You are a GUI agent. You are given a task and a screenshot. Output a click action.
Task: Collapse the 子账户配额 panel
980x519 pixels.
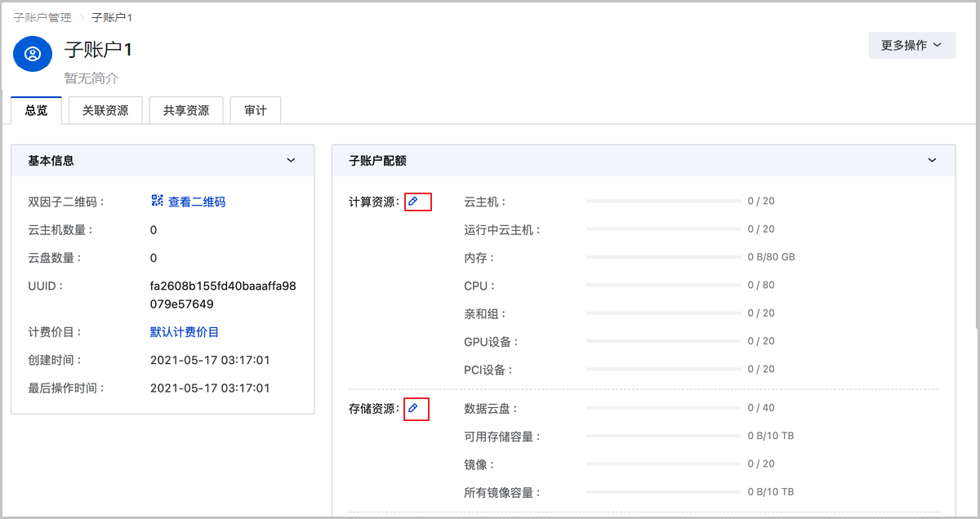(x=932, y=161)
